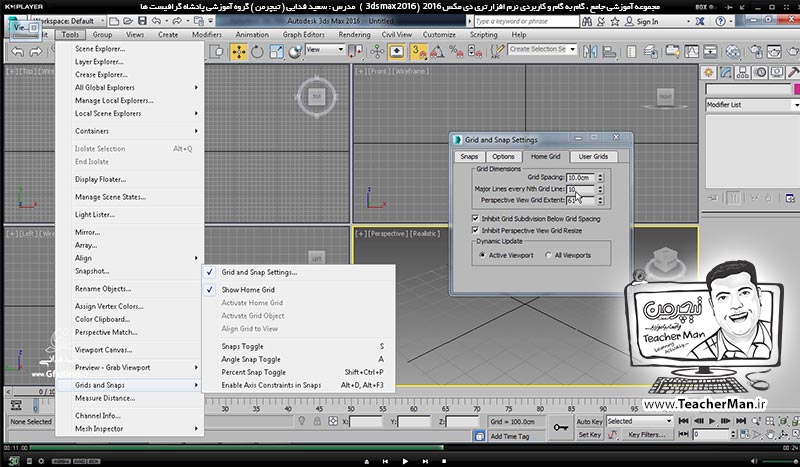Open the View reference coordinate dropdown
This screenshot has height=467, width=800.
coord(325,50)
